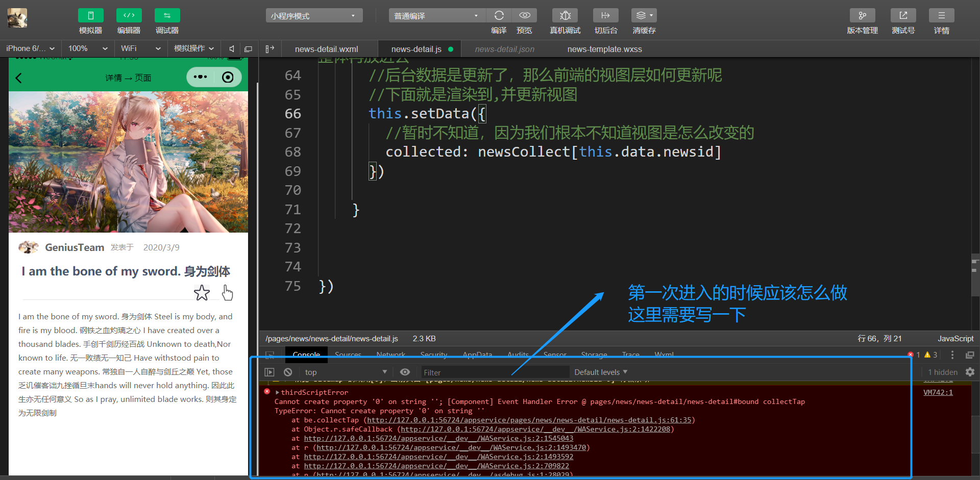The image size is (980, 480).
Task: Click the 切后台 switch background icon
Action: click(606, 15)
